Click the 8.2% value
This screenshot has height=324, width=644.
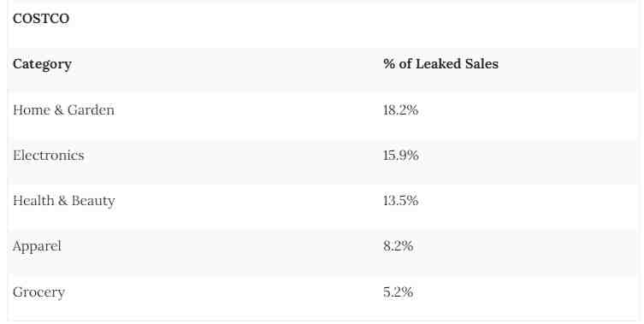pyautogui.click(x=398, y=246)
